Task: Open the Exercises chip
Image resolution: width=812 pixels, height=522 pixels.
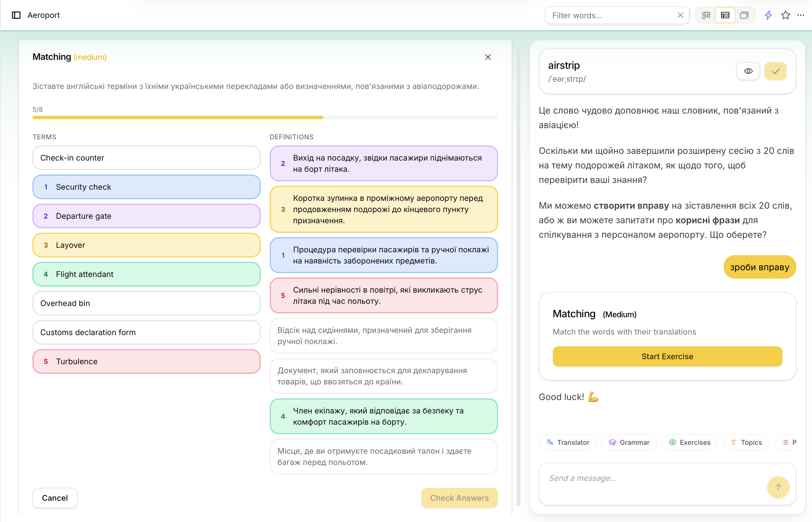Action: click(690, 442)
